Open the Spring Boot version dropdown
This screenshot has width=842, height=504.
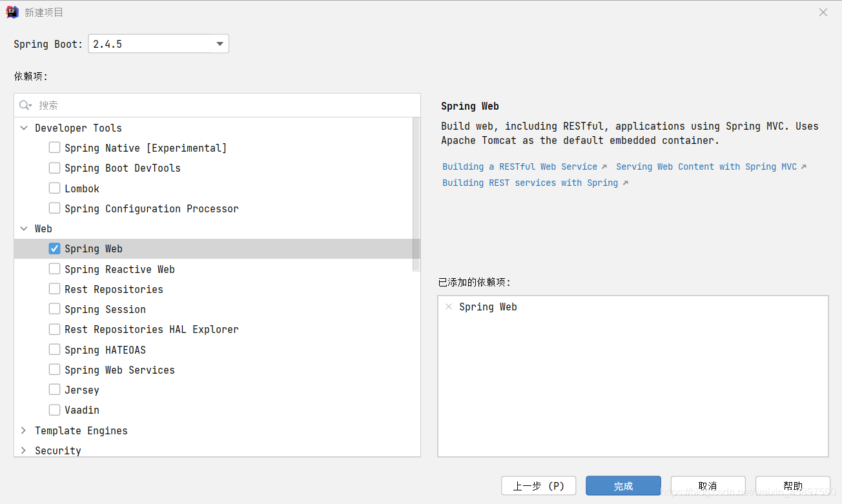(x=158, y=44)
